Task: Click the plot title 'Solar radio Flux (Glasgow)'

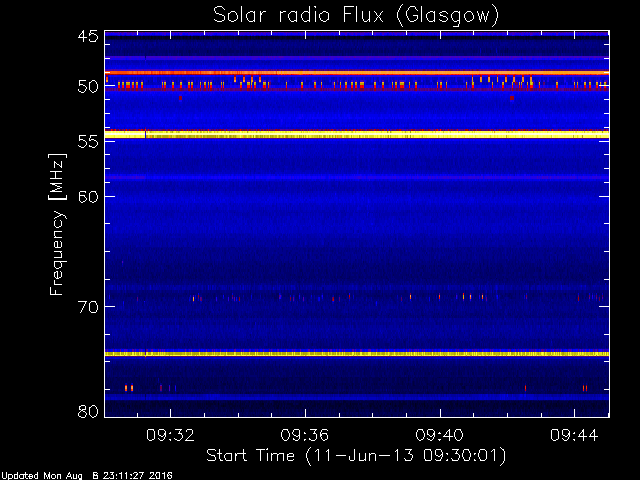Action: point(356,16)
